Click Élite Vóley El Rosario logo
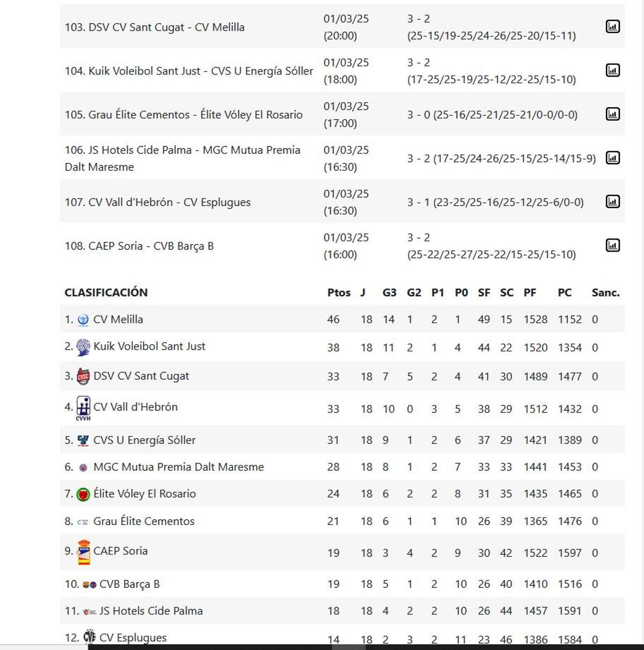 [x=83, y=494]
